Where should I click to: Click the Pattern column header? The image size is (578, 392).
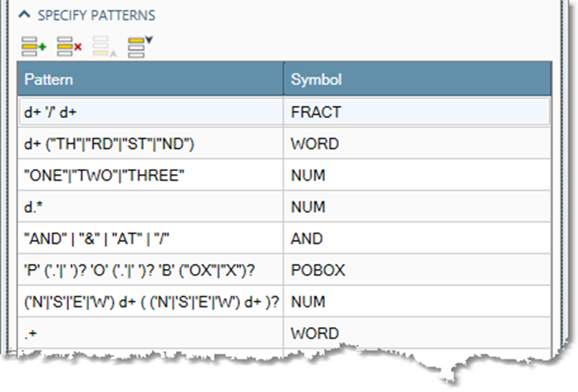pyautogui.click(x=150, y=79)
